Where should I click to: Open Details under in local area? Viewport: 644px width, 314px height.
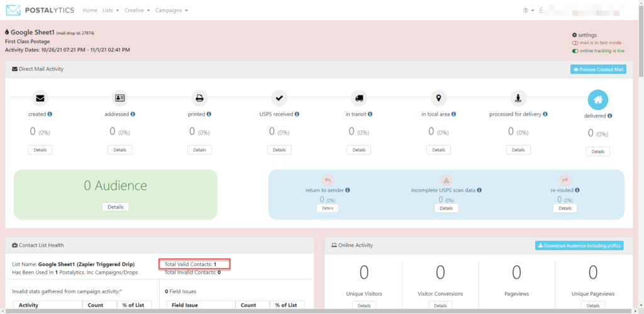click(438, 150)
